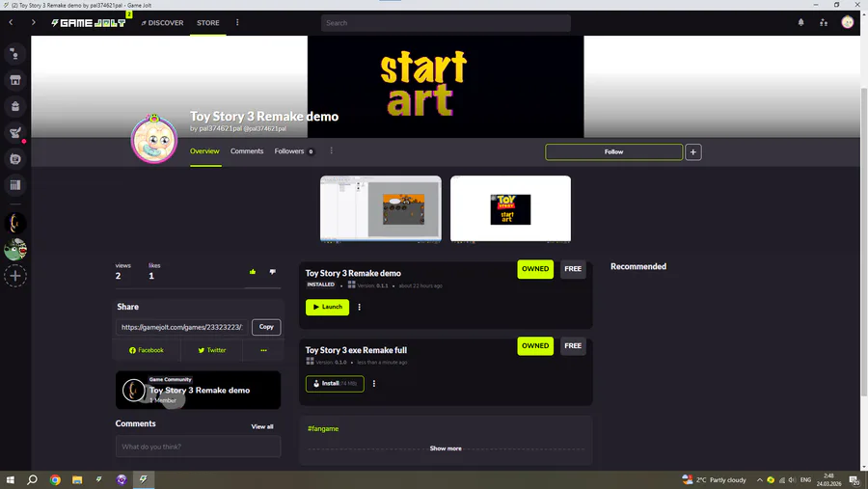The height and width of the screenshot is (489, 868).
Task: Open the store icon in sidebar
Action: pyautogui.click(x=14, y=80)
